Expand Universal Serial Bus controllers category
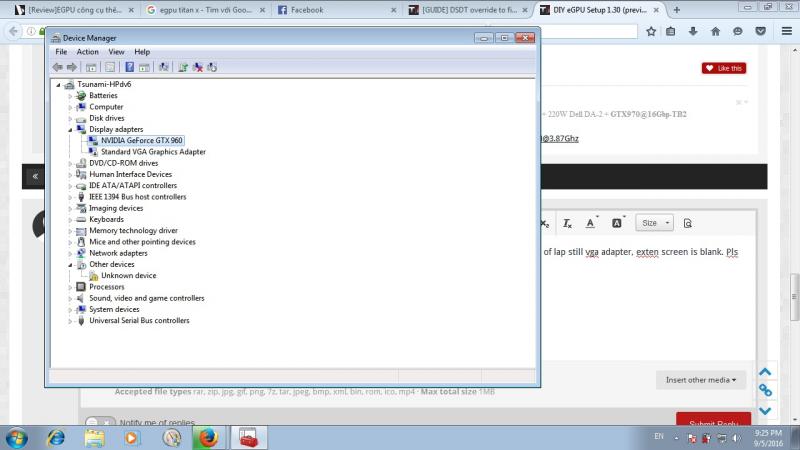This screenshot has width=800, height=450. 70,321
